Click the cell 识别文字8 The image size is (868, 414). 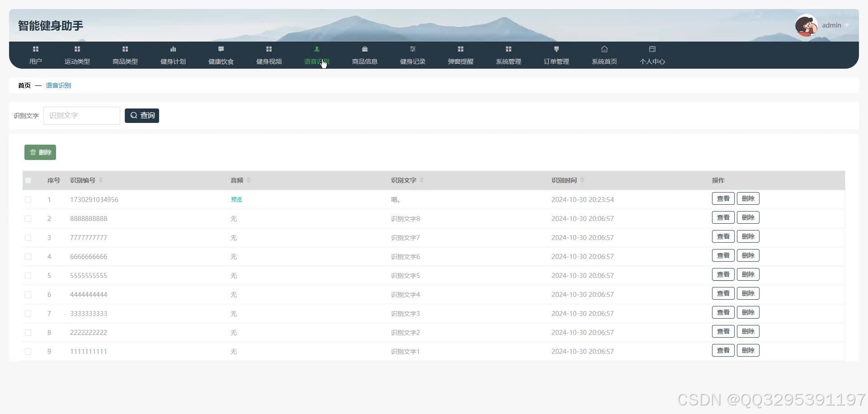(406, 219)
